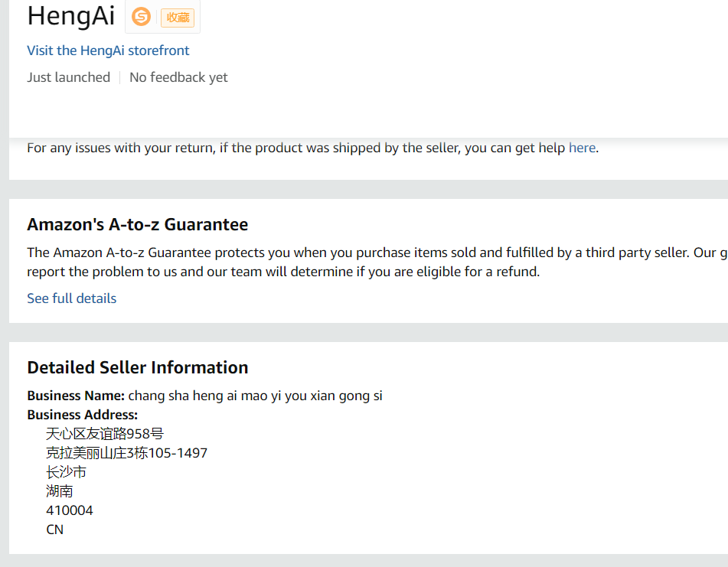Click the Detailed Seller Information heading
Screen dimensions: 728x567
(138, 367)
